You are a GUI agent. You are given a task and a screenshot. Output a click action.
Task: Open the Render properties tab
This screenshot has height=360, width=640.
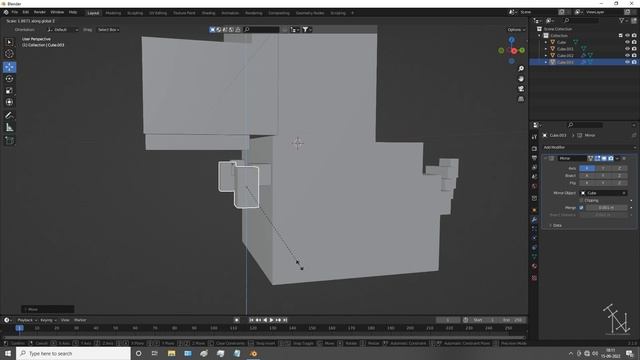pyautogui.click(x=534, y=149)
